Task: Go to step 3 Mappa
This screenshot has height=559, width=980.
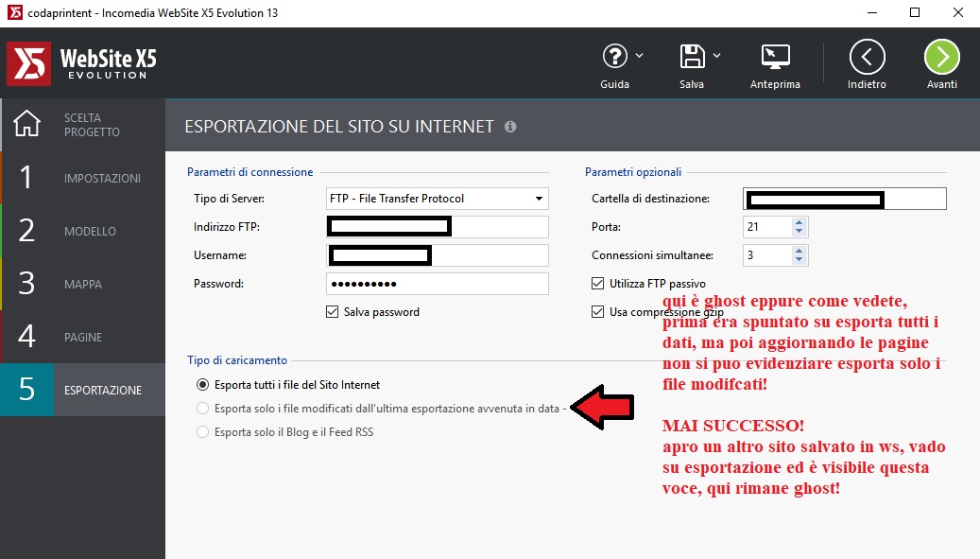Action: (x=83, y=284)
